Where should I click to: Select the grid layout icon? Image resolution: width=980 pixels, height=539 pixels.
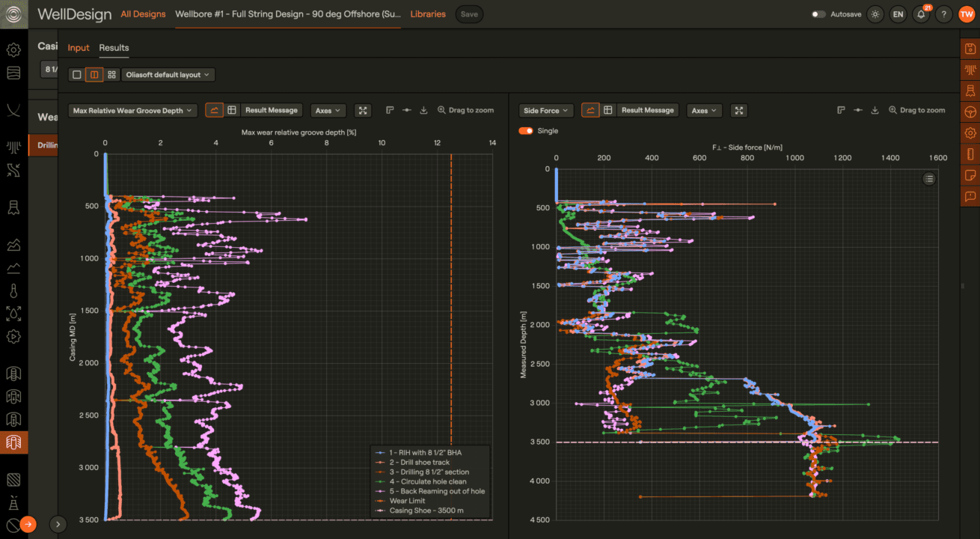coord(111,75)
